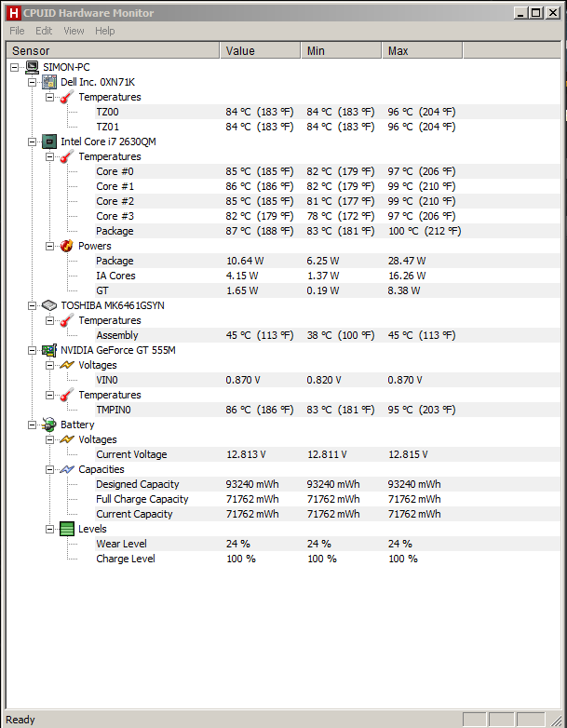The height and width of the screenshot is (728, 567).
Task: Click the Dell Inc. motherboard icon
Action: coord(49,82)
